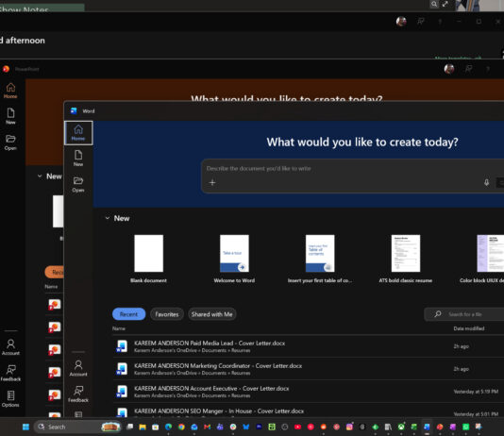Viewport: 504px width, 436px height.
Task: Click the Show Notes button at the screen top
Action: click(42, 7)
